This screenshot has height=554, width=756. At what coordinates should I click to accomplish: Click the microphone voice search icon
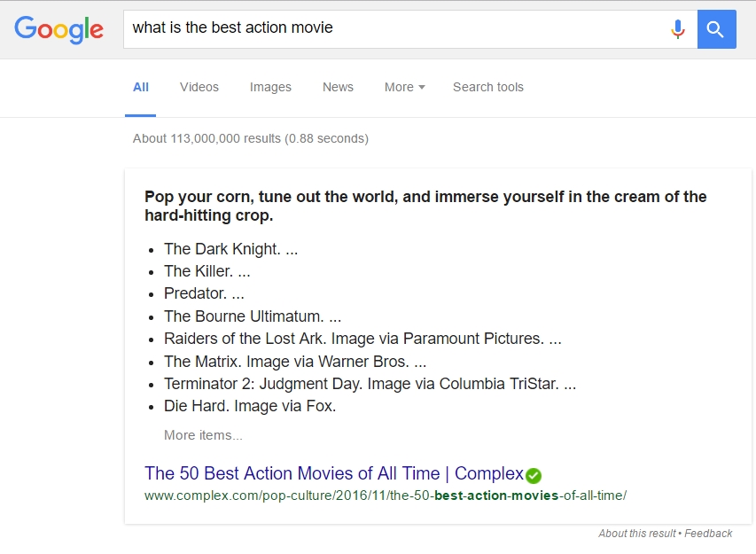(678, 29)
